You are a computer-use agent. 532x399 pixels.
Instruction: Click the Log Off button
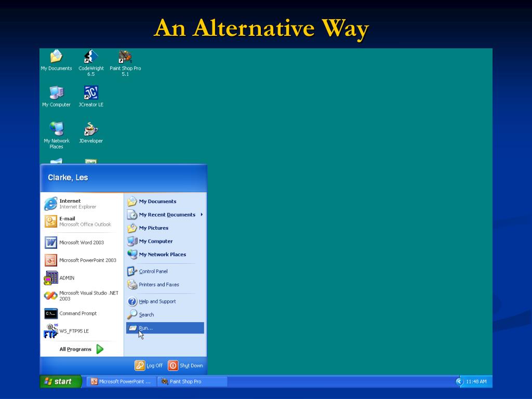coord(149,365)
